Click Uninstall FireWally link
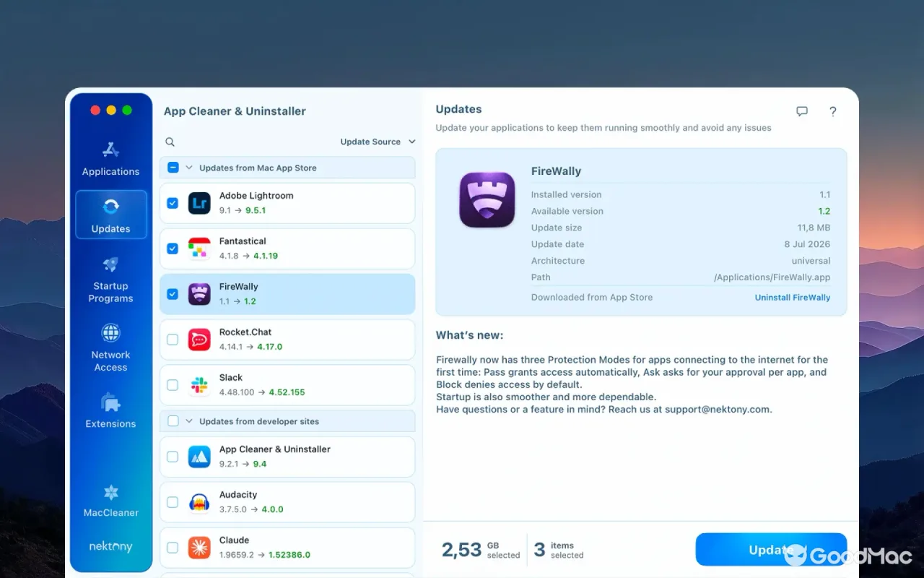The image size is (924, 578). 793,298
